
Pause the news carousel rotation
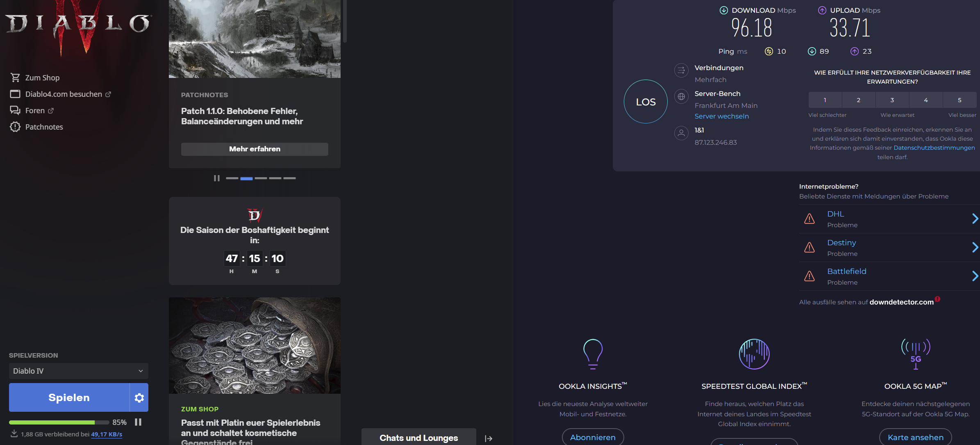[x=216, y=178]
